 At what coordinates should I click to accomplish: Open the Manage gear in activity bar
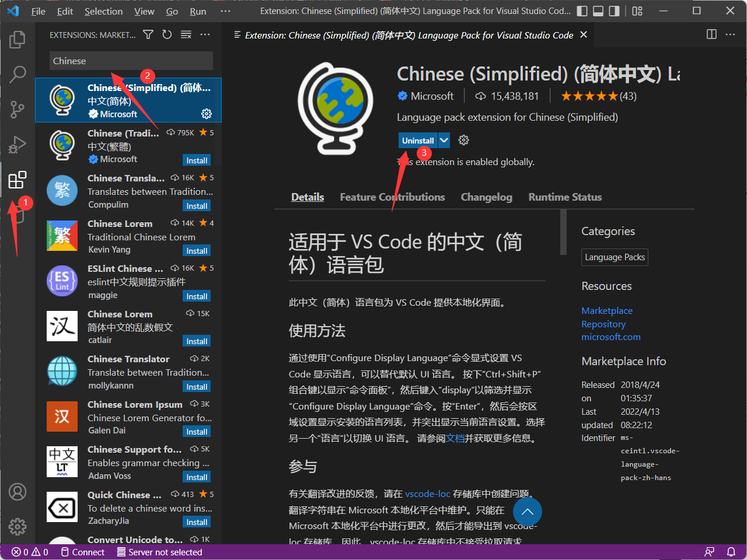18,527
